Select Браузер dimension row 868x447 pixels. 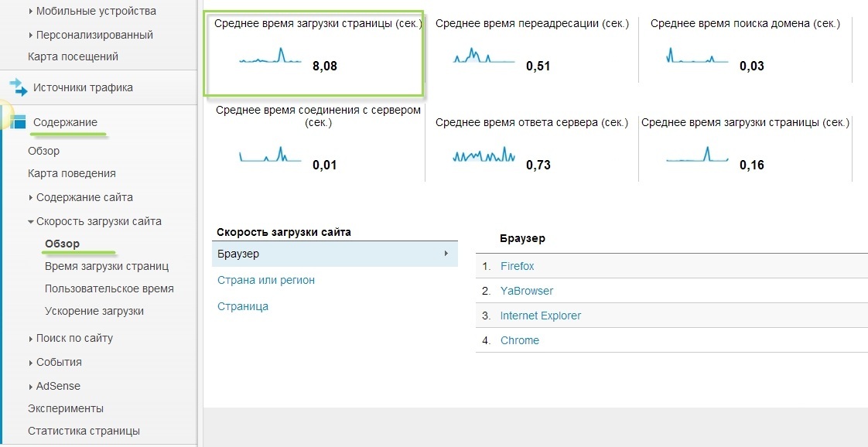click(x=335, y=254)
